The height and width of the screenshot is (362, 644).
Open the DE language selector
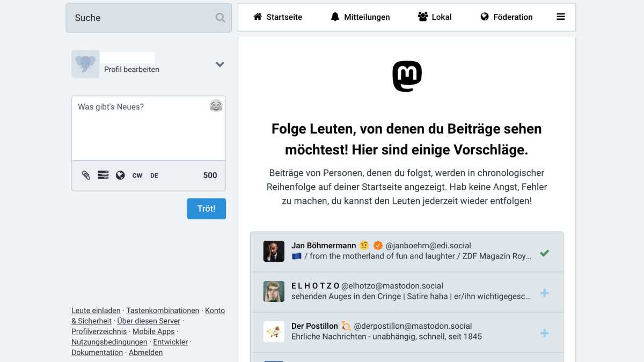point(155,175)
